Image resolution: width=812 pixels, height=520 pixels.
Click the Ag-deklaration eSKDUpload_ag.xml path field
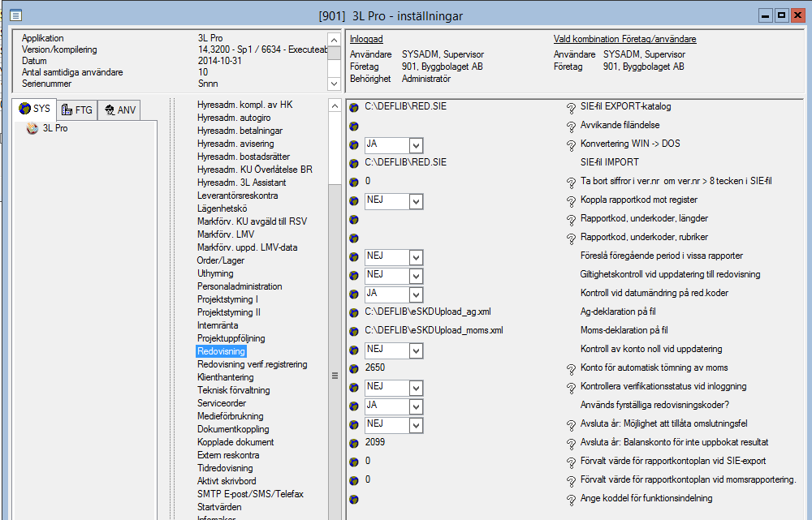(x=428, y=312)
